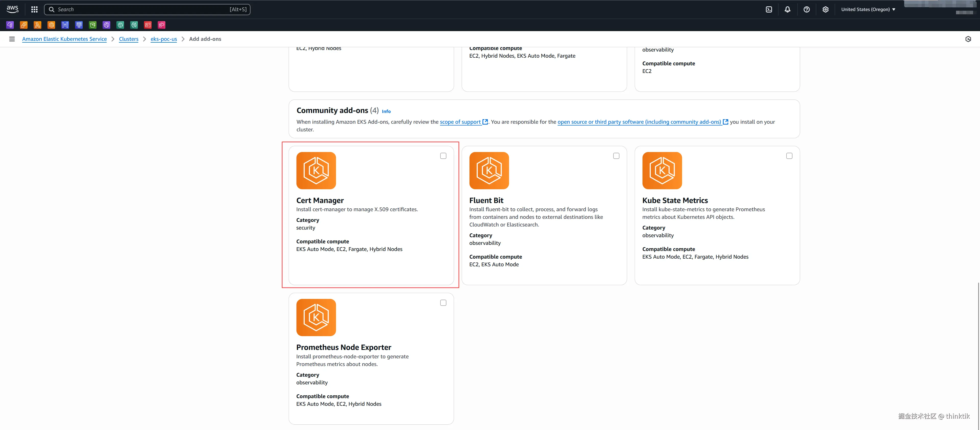The height and width of the screenshot is (430, 980).
Task: Open the open source or third party software link
Action: (x=643, y=122)
